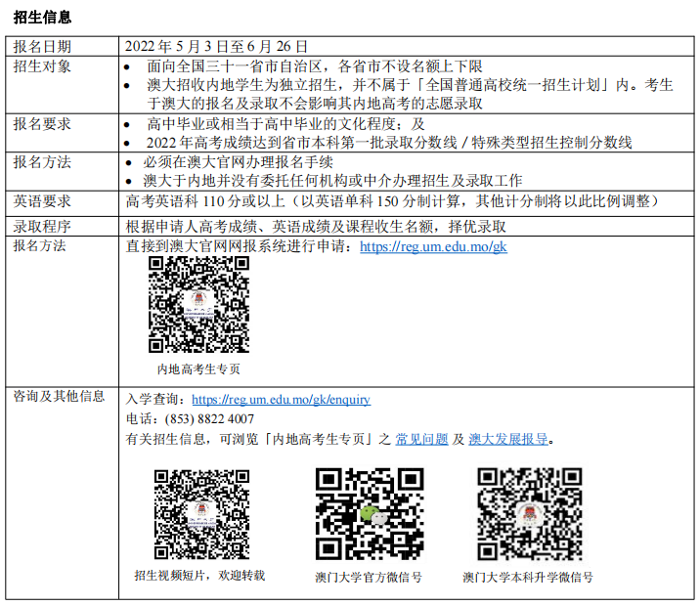Viewport: 700px width, 606px height.
Task: Select the 报名日期 row label
Action: pos(42,47)
